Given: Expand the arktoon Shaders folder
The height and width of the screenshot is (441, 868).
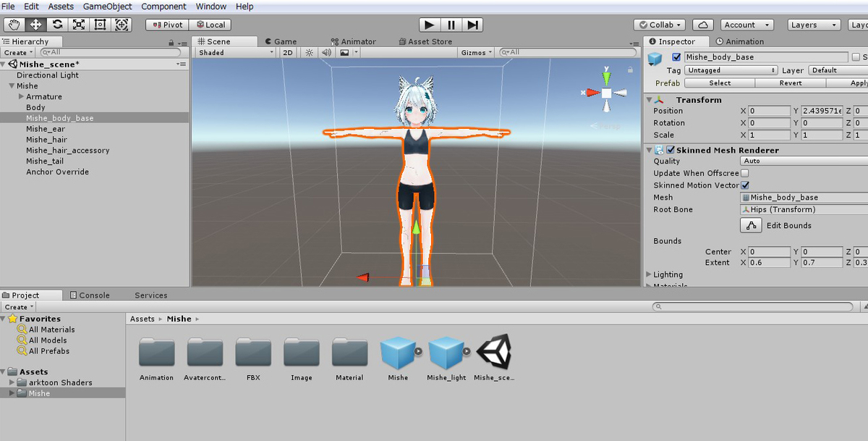Looking at the screenshot, I should [12, 382].
